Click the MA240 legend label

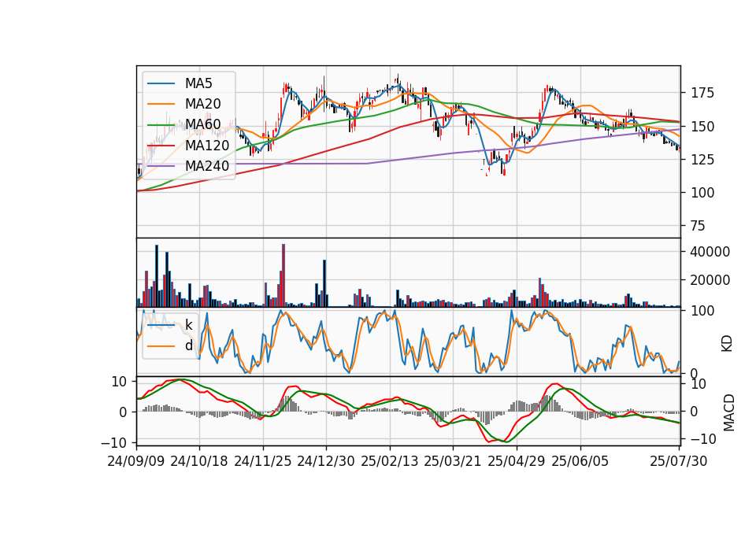point(207,166)
